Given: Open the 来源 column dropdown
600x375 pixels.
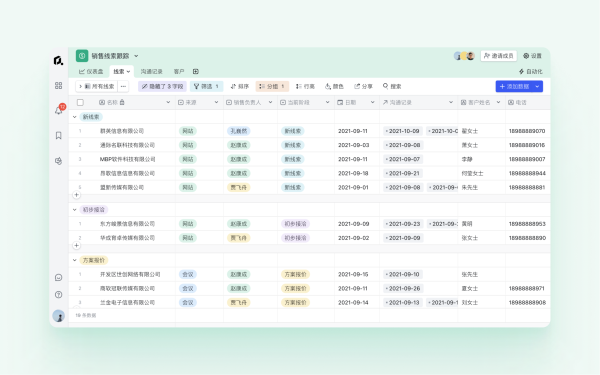Looking at the screenshot, I should point(216,103).
